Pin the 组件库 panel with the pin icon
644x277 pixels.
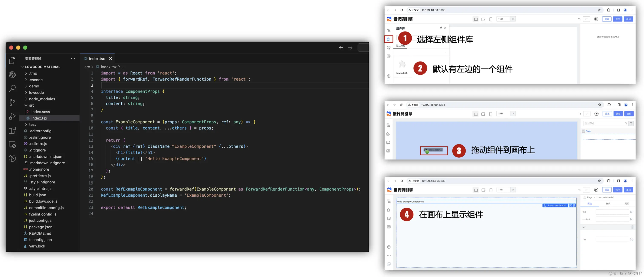click(441, 28)
